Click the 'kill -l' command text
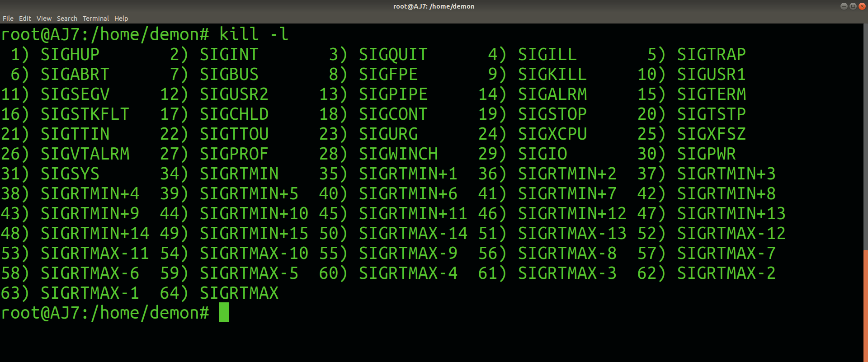 coord(254,34)
